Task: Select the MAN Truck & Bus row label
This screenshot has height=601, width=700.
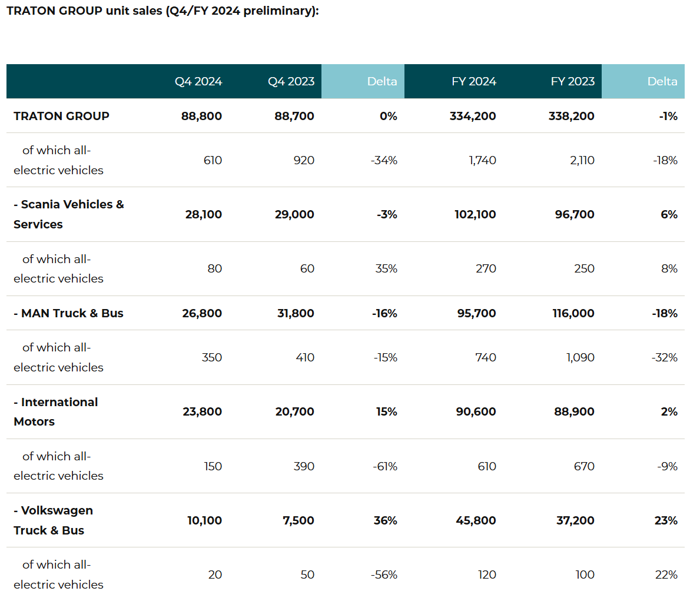Action: coord(68,313)
